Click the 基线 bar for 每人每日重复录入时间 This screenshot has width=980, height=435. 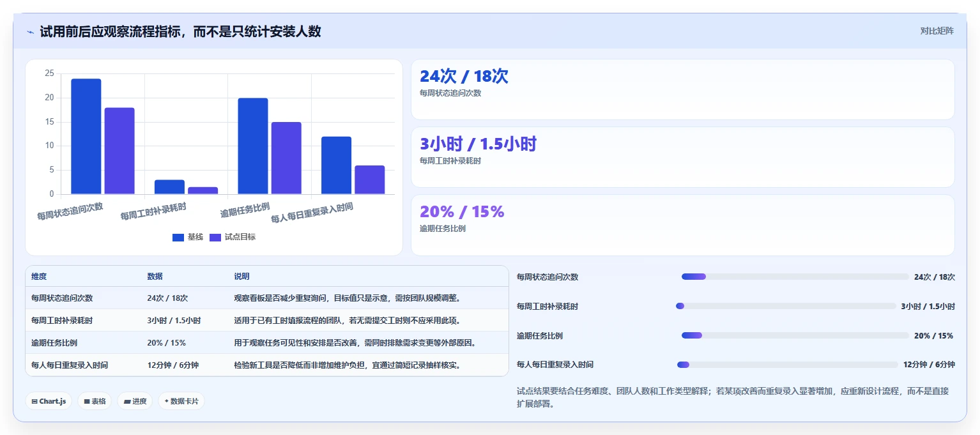pos(336,165)
